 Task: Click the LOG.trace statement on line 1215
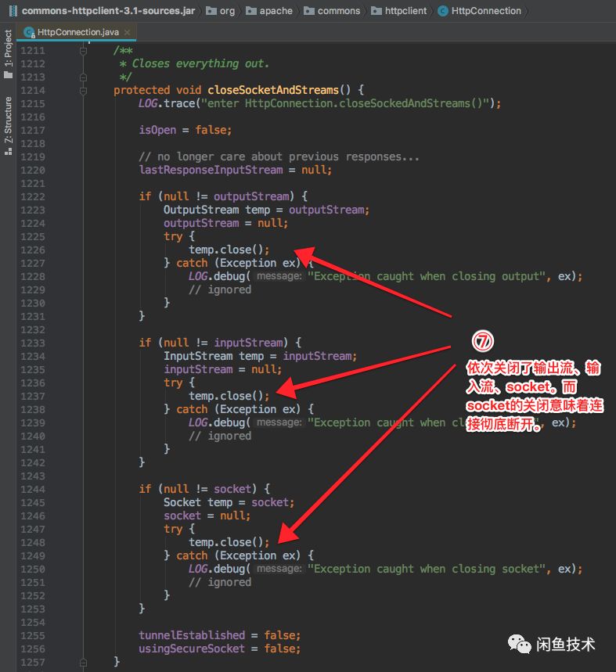(319, 103)
